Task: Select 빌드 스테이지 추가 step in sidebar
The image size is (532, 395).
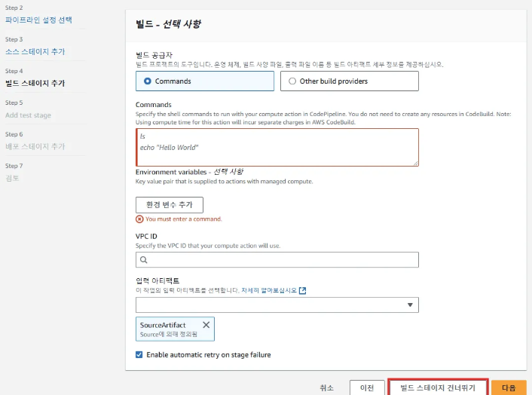Action: 35,83
